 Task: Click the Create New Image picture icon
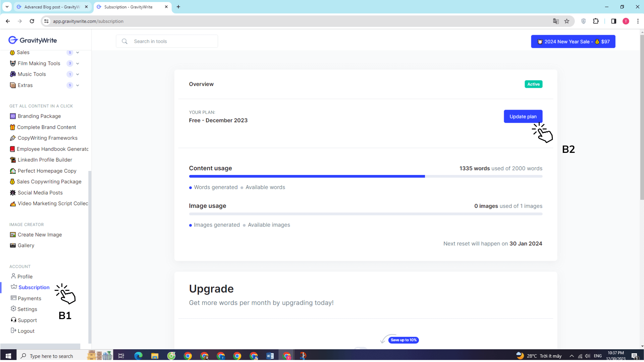(x=13, y=235)
